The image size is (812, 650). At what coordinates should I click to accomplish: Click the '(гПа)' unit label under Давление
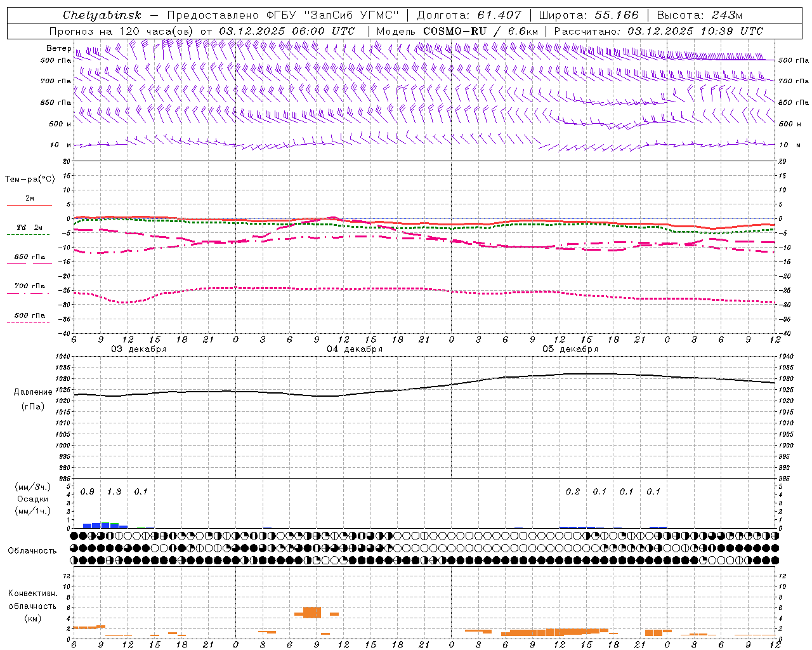click(33, 406)
